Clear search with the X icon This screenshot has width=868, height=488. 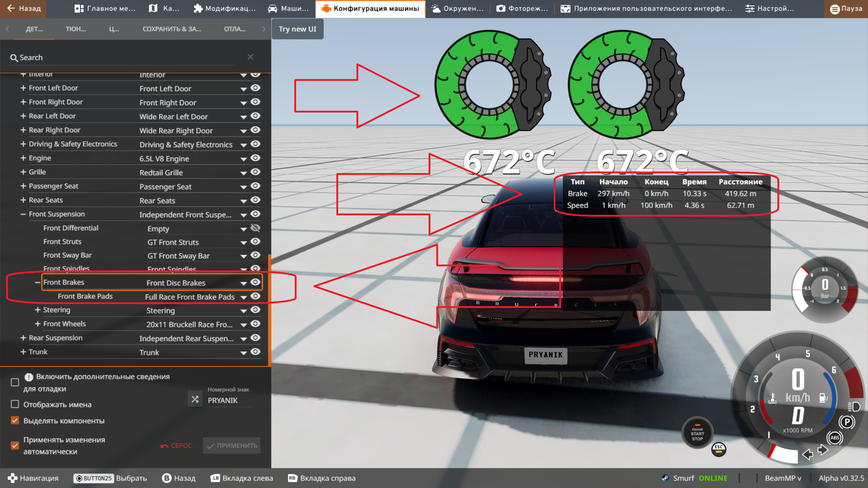(x=250, y=57)
